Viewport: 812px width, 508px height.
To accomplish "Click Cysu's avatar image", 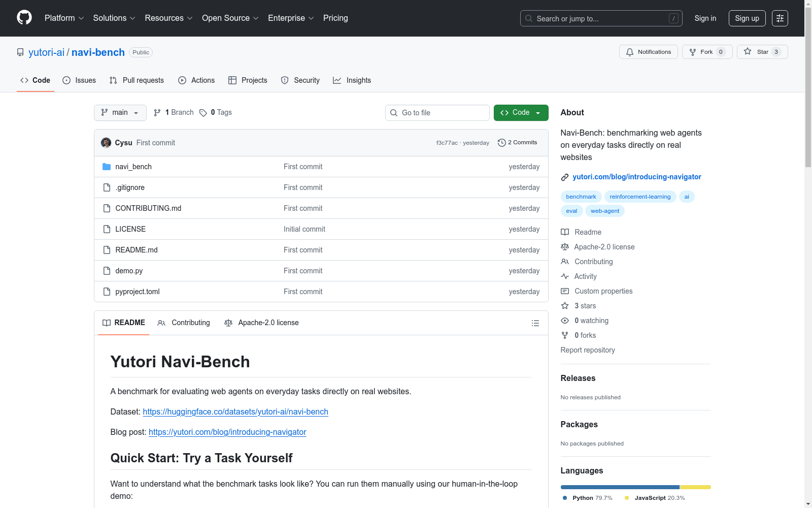I will (106, 143).
